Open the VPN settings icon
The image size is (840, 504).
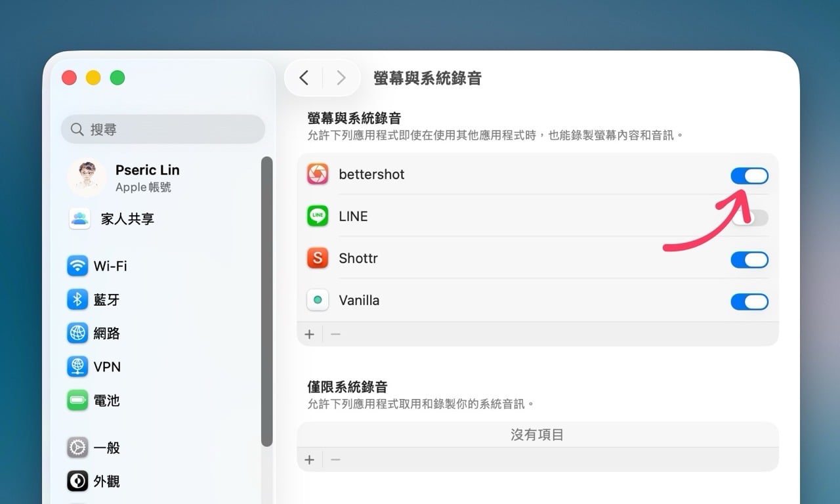click(77, 367)
